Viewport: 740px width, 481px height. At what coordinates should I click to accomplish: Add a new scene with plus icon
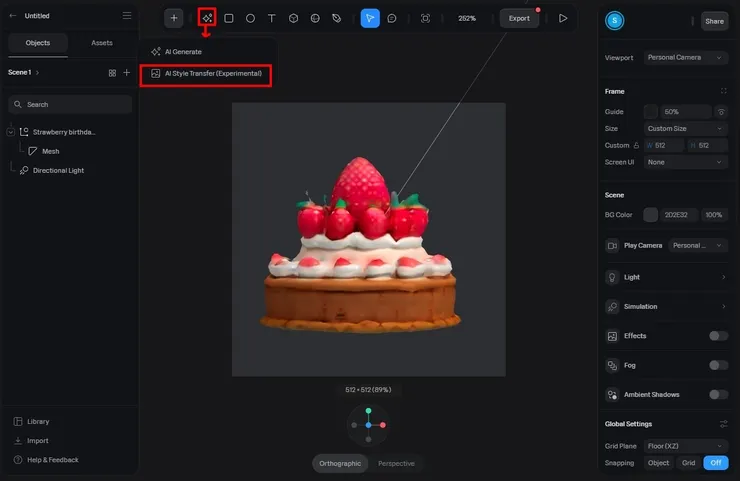click(126, 72)
